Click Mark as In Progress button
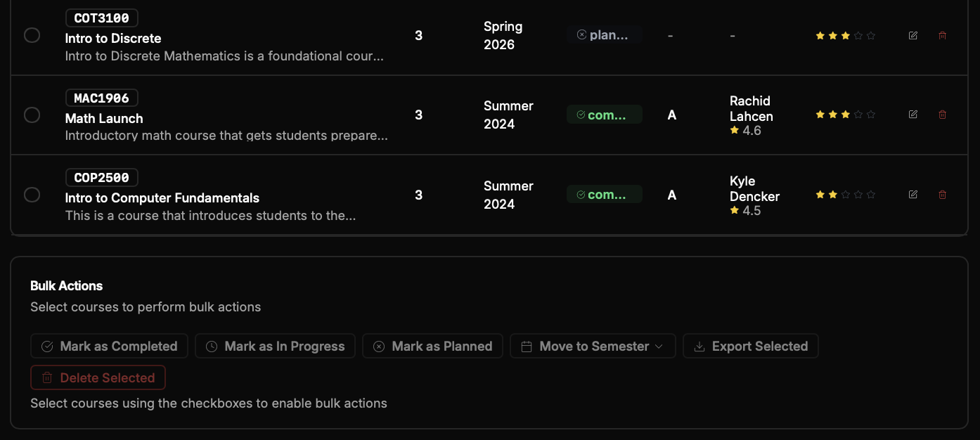The width and height of the screenshot is (980, 440). [x=275, y=346]
